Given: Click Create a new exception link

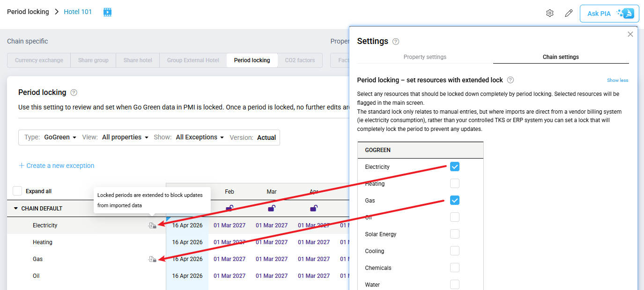Looking at the screenshot, I should point(56,166).
